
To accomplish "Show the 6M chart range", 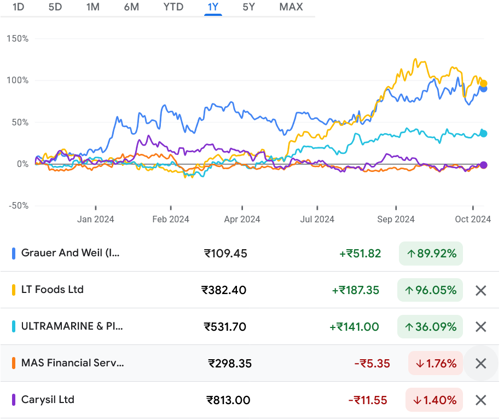I will coord(131,7).
